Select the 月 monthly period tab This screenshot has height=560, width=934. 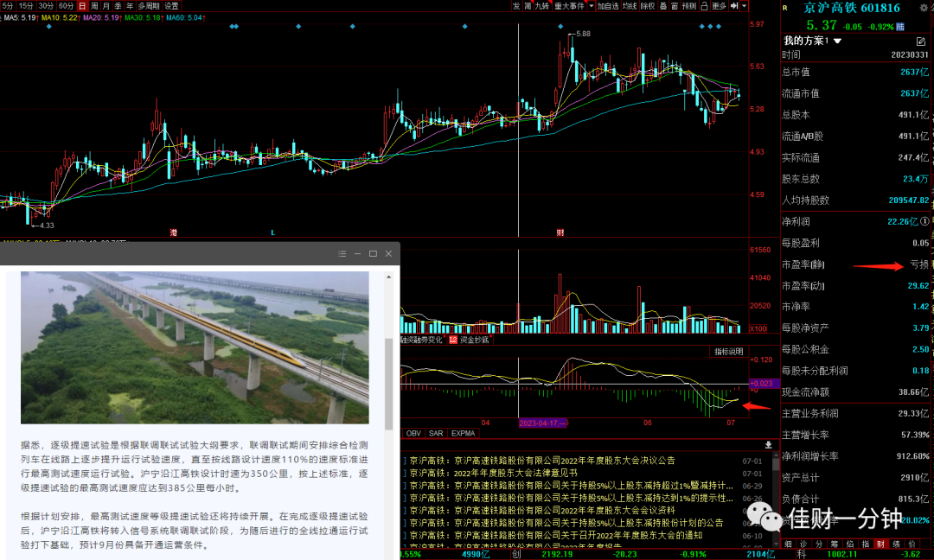[x=106, y=5]
